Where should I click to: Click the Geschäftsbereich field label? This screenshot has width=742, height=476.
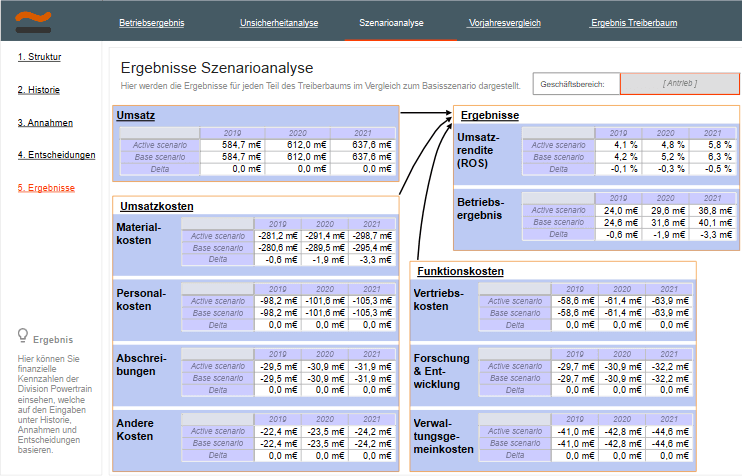[572, 84]
